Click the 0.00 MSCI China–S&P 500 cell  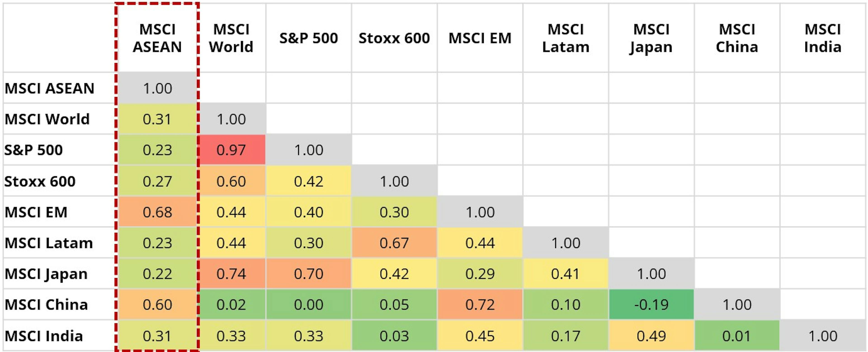pos(308,305)
